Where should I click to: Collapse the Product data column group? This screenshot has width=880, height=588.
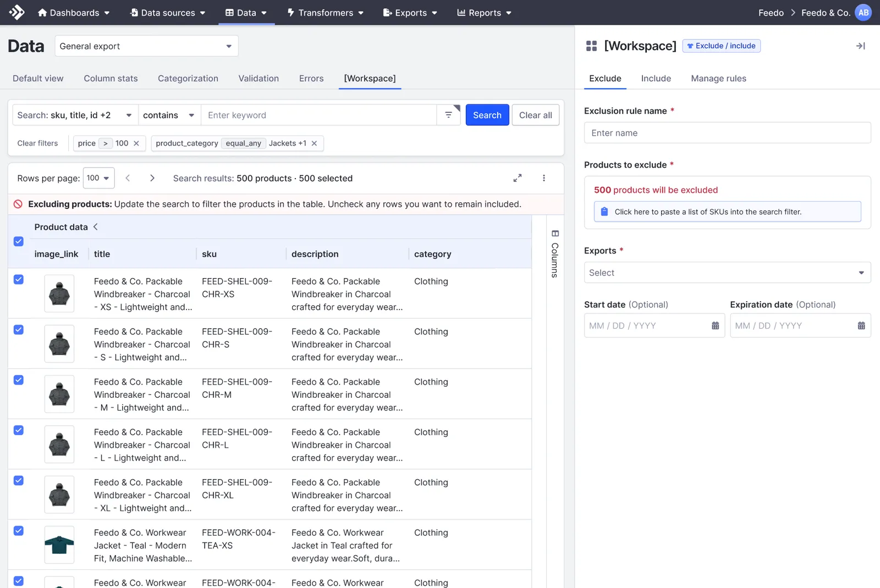click(96, 227)
